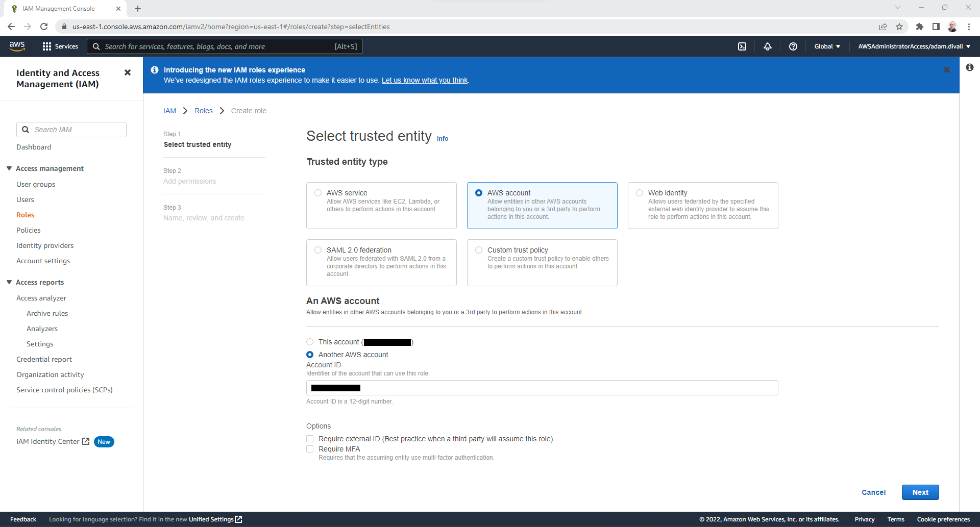This screenshot has height=527, width=980.
Task: Open Let us know what you think link
Action: [425, 80]
